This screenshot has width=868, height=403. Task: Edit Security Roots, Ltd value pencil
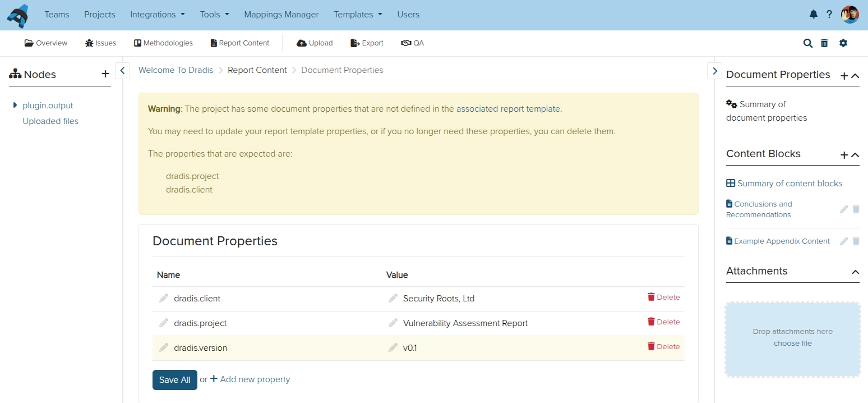[393, 298]
